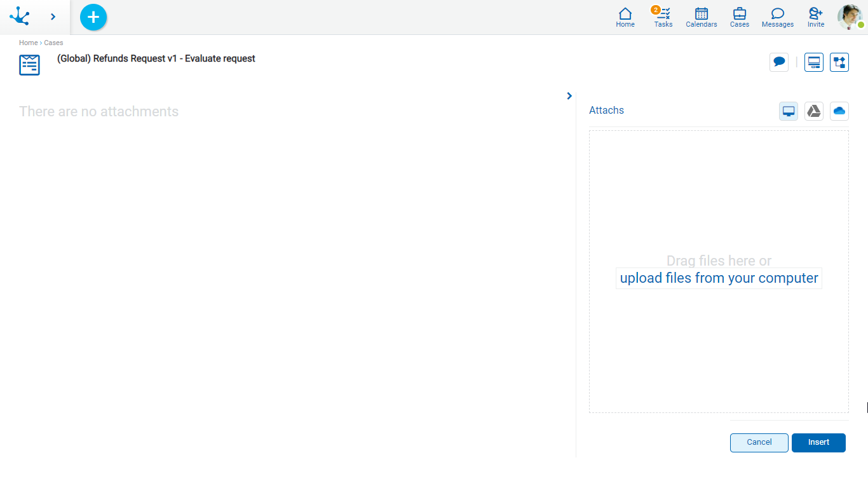Click the Insert button
Image resolution: width=868 pixels, height=488 pixels.
[x=818, y=443]
